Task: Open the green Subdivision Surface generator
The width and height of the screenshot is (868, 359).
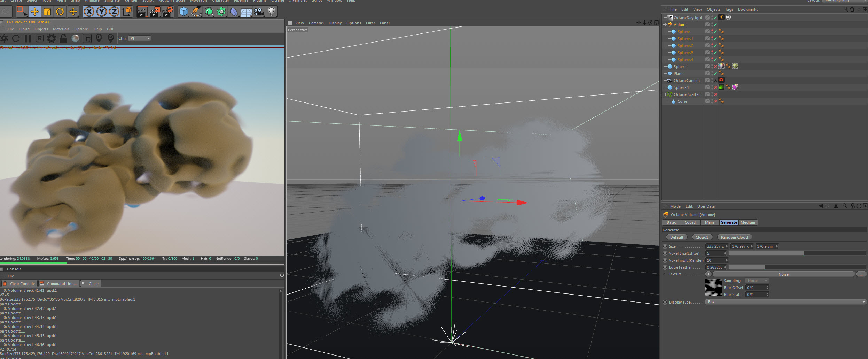Action: [x=209, y=12]
